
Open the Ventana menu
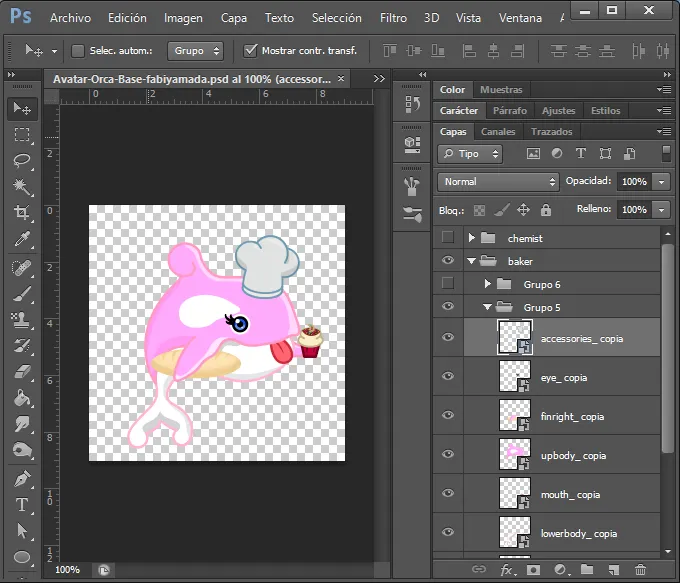pos(520,18)
